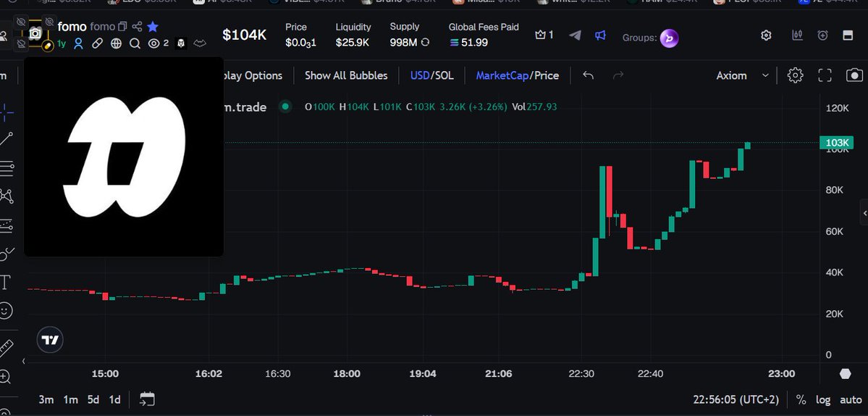Select the brush drawing tool

6,254
